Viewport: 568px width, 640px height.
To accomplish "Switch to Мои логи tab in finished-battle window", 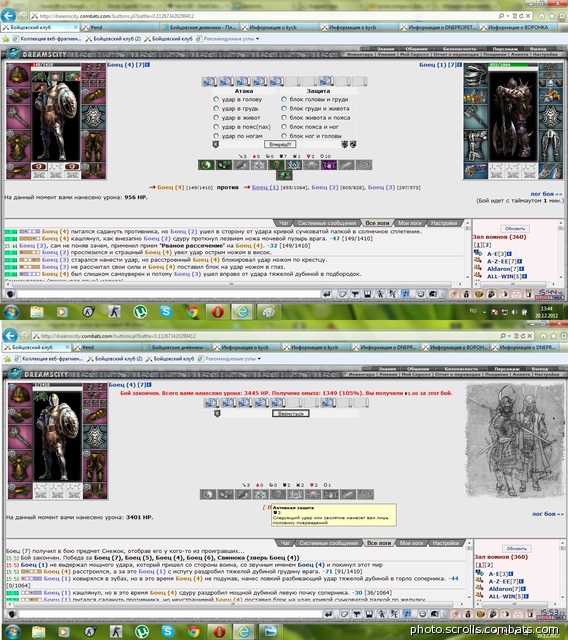I will click(411, 543).
